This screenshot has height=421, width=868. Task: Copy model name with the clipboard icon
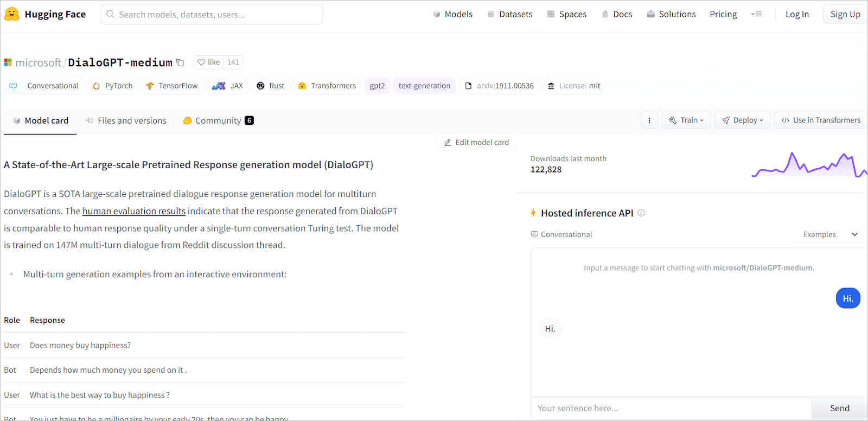pos(181,63)
